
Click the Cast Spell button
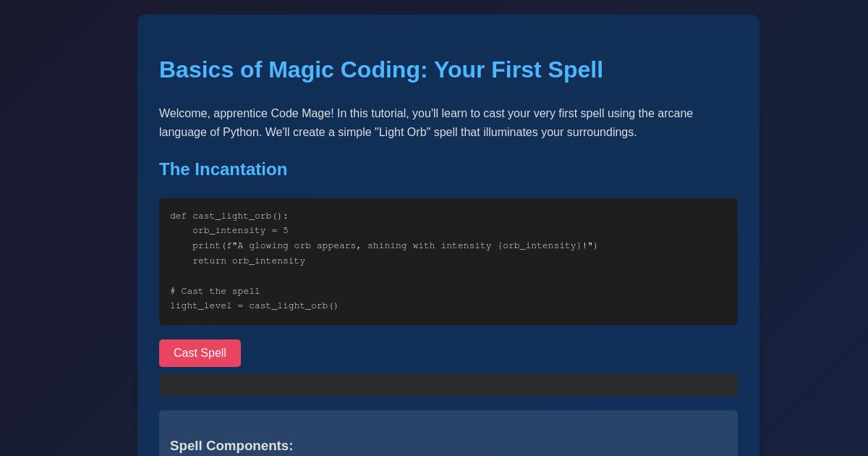coord(200,353)
